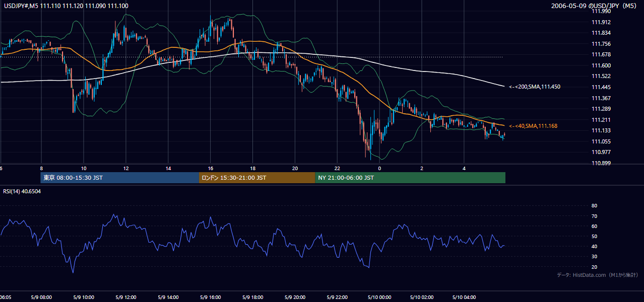The height and width of the screenshot is (302, 644).
Task: Click the 5/10 00:00 bottom time label
Action: click(x=379, y=297)
